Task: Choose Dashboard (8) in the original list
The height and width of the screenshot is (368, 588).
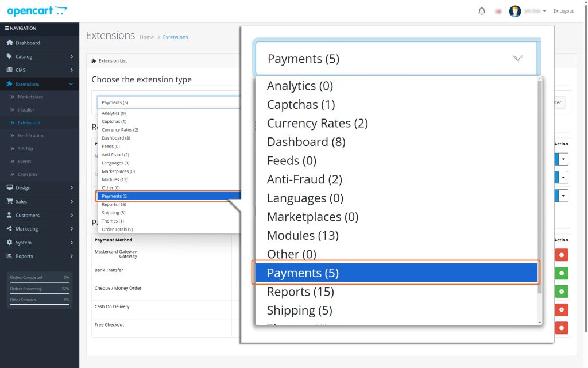Action: click(x=116, y=138)
